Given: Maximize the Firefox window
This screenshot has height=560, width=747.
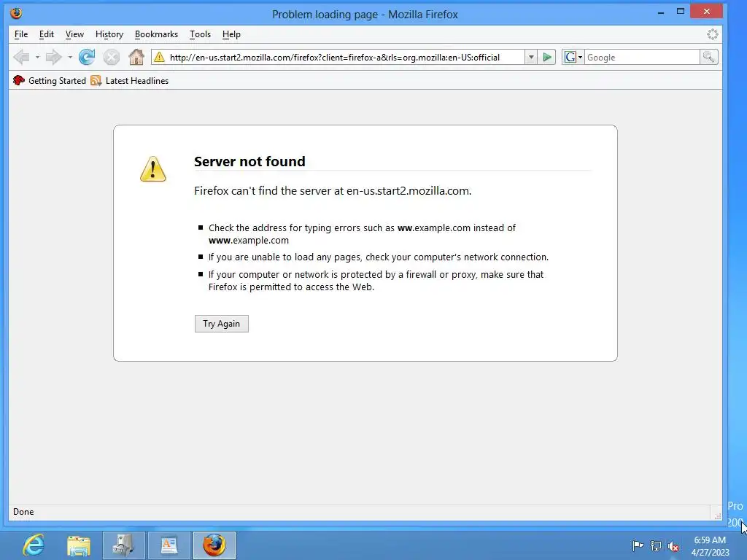Looking at the screenshot, I should tap(681, 12).
